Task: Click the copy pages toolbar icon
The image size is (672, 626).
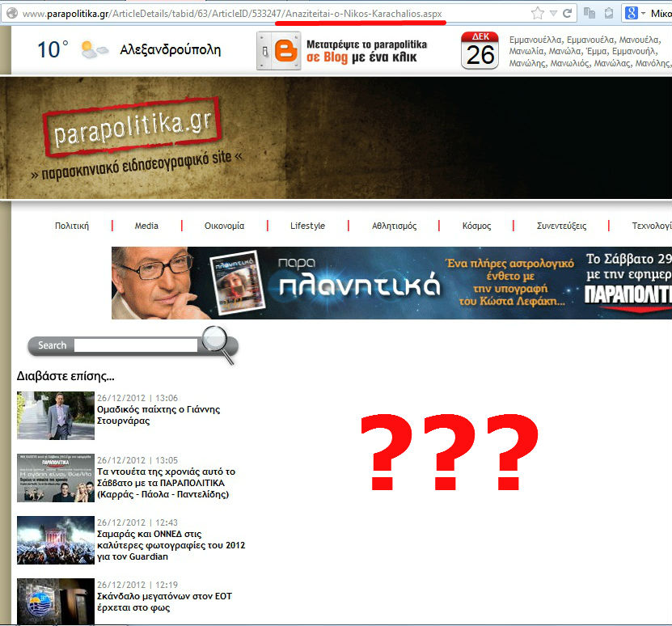Action: click(x=590, y=13)
